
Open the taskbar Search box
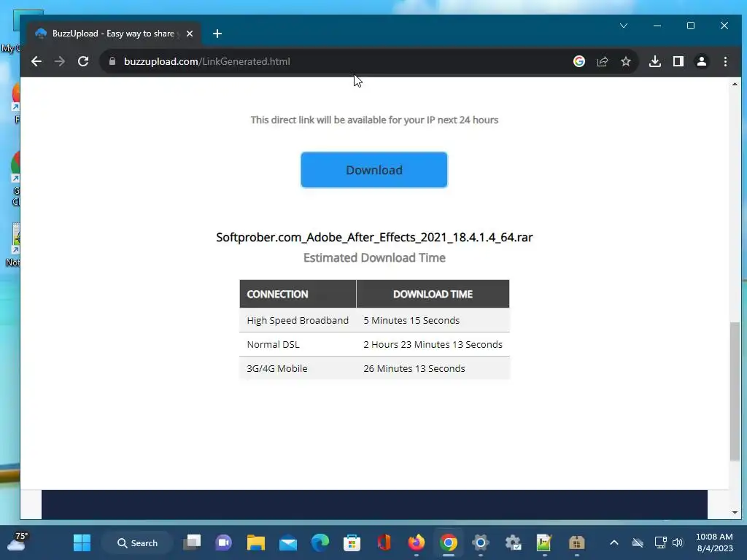tap(138, 542)
